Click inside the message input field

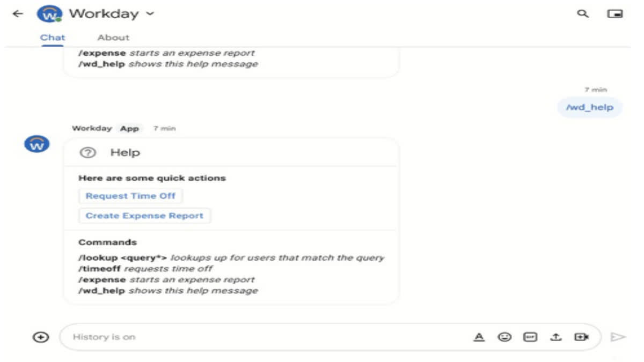215,337
